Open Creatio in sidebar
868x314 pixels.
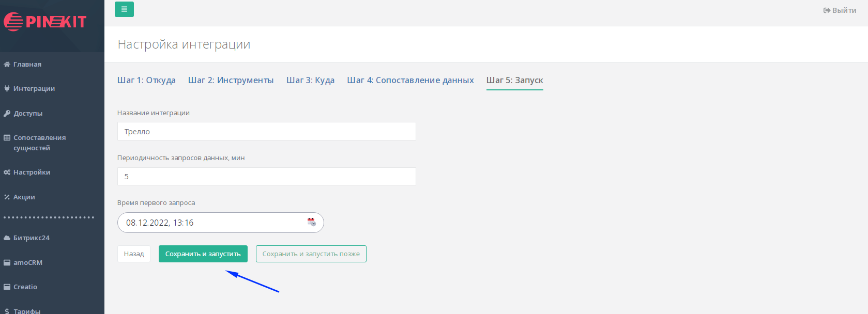coord(25,287)
